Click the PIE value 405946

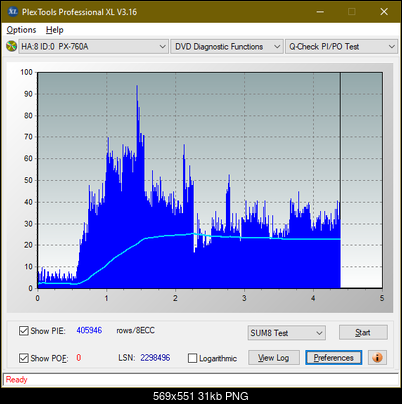click(x=89, y=330)
